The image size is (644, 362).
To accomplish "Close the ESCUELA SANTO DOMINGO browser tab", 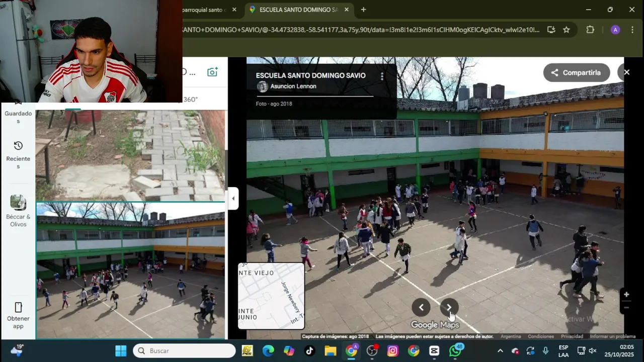I will pos(346,10).
